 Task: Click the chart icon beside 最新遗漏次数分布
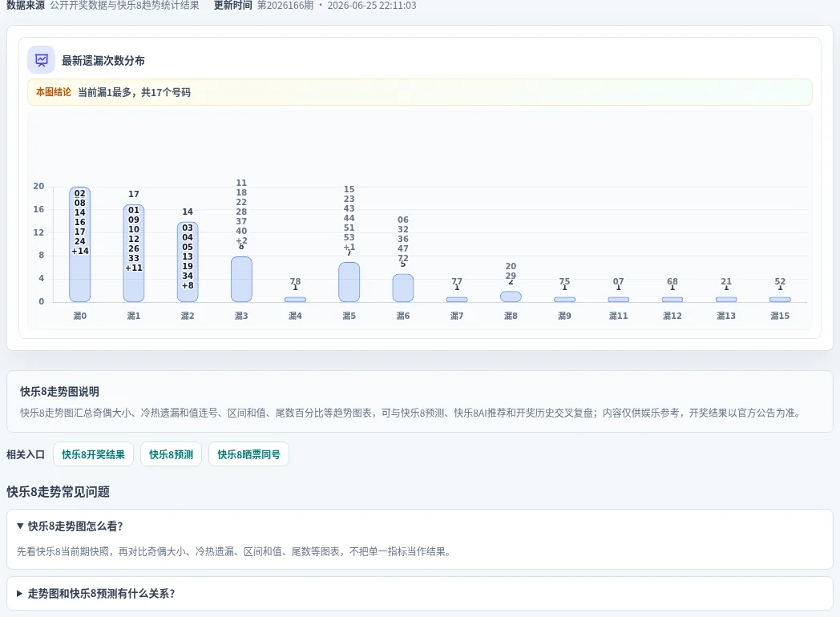pos(41,60)
